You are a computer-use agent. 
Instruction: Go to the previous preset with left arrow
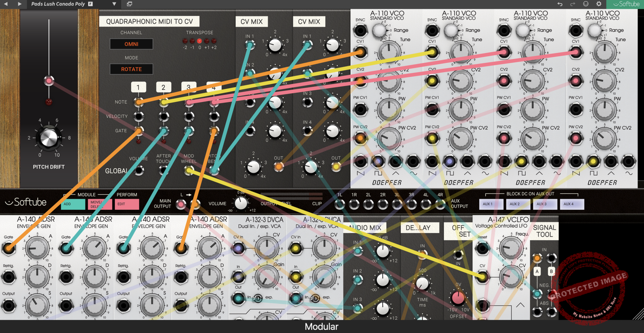[x=6, y=4]
